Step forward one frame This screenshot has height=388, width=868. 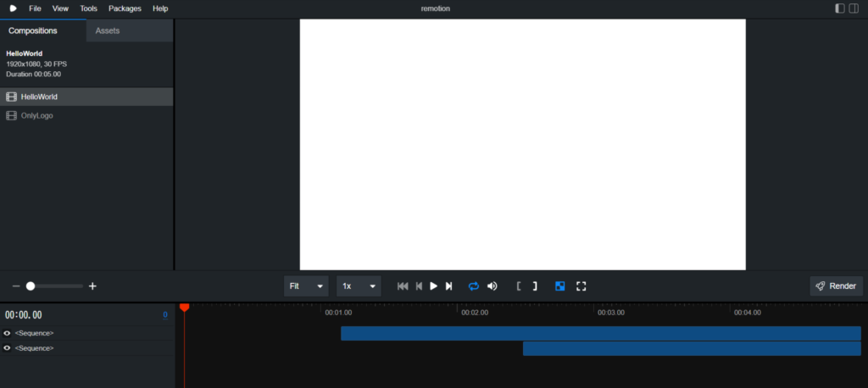click(x=449, y=286)
